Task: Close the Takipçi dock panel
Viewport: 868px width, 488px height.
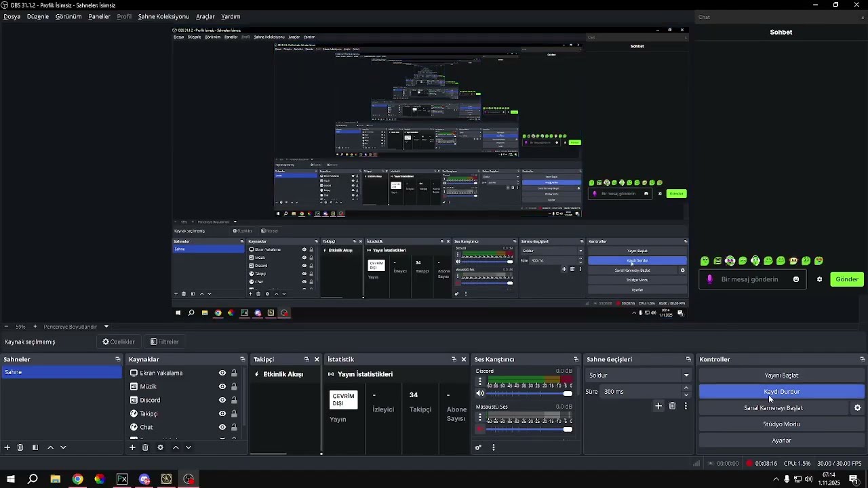Action: click(317, 359)
